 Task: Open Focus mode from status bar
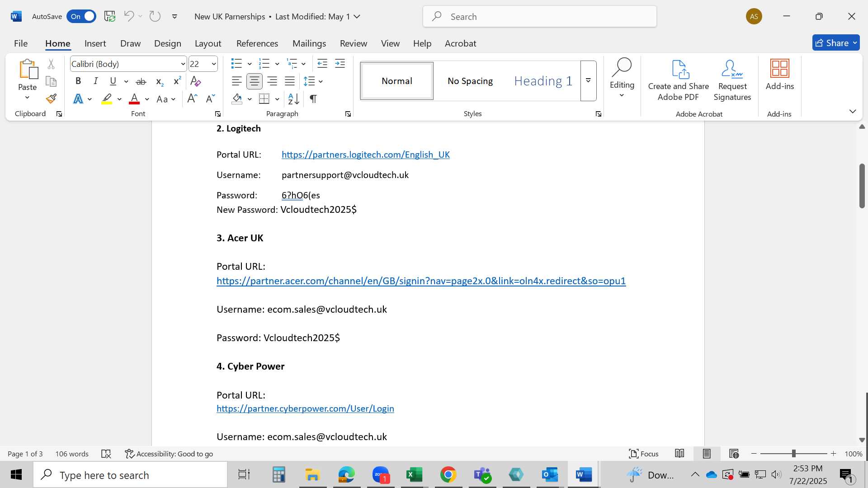click(x=644, y=454)
